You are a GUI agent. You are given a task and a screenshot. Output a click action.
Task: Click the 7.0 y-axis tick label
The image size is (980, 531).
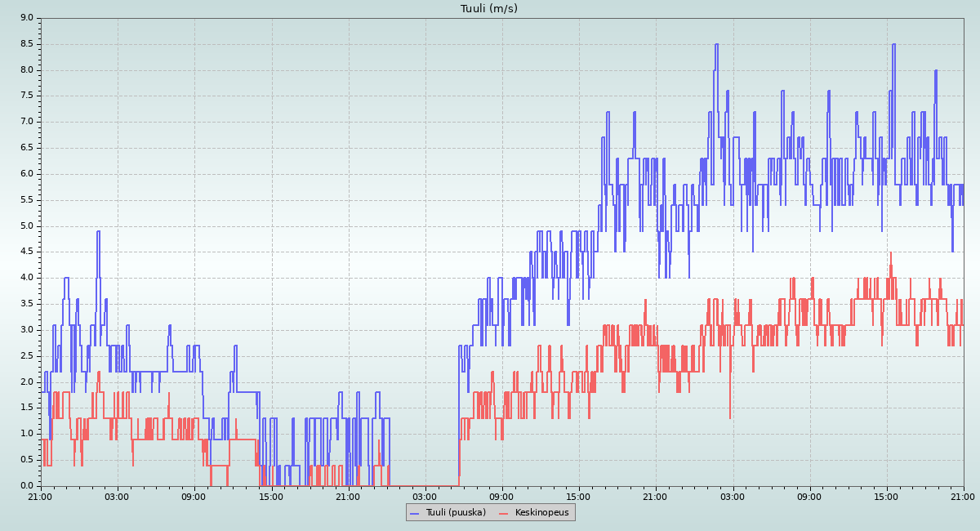click(27, 122)
